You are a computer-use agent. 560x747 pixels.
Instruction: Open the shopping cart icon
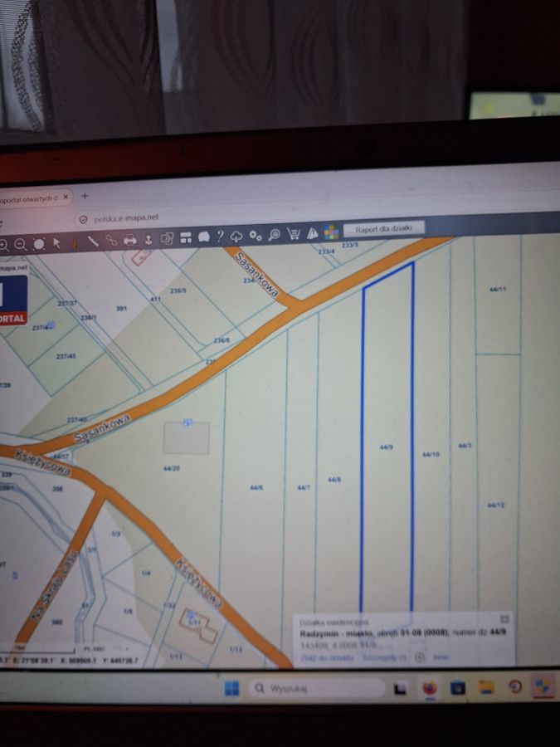pos(294,233)
